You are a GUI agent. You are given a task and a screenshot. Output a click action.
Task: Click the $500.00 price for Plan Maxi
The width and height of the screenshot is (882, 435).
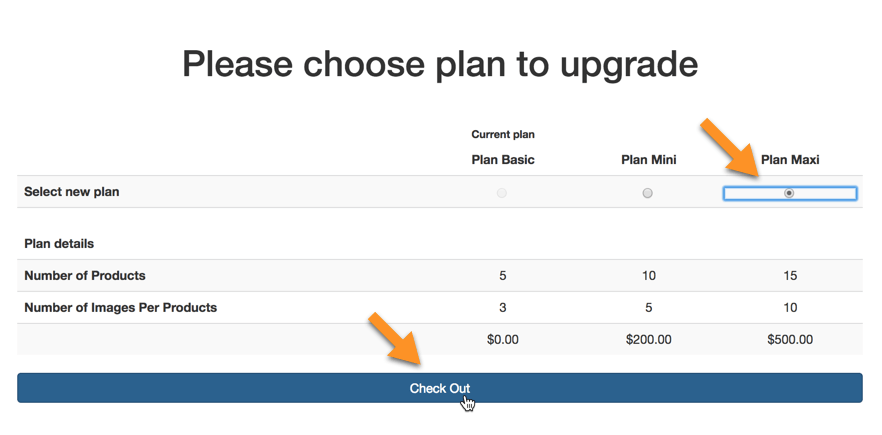click(x=790, y=340)
